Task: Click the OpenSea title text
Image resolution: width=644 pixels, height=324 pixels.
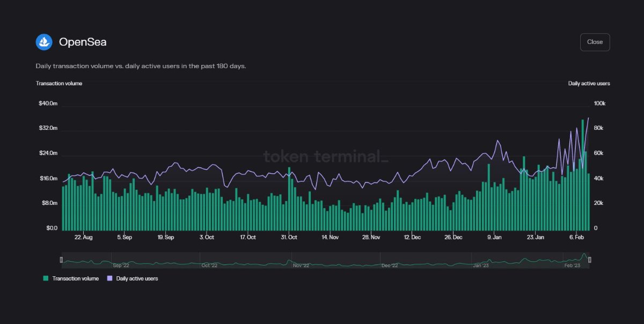Action: [x=84, y=41]
